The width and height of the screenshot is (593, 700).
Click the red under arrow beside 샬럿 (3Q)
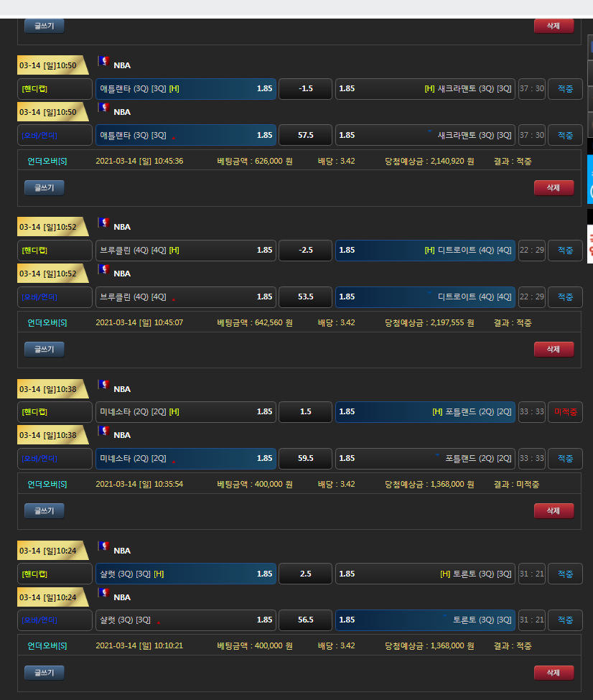(x=158, y=622)
